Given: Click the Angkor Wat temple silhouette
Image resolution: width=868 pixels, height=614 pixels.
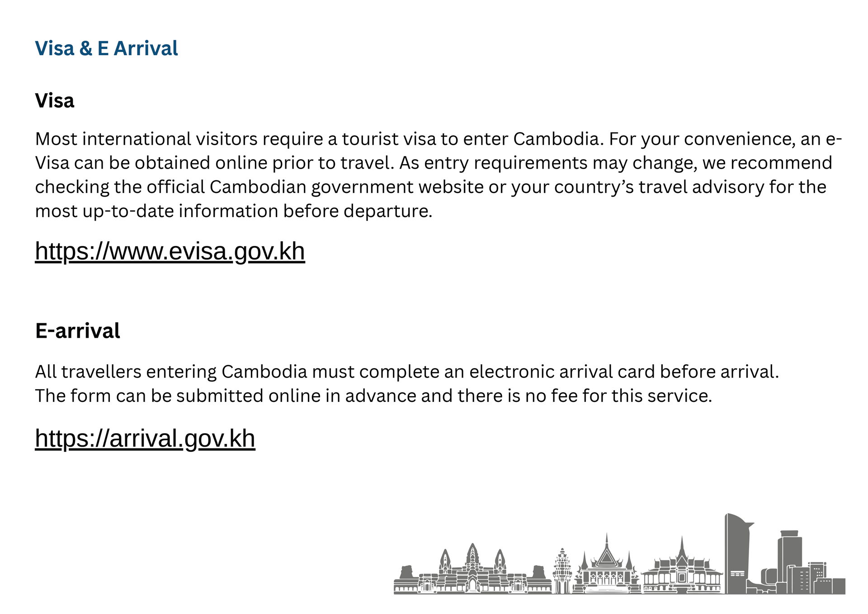Looking at the screenshot, I should click(472, 569).
